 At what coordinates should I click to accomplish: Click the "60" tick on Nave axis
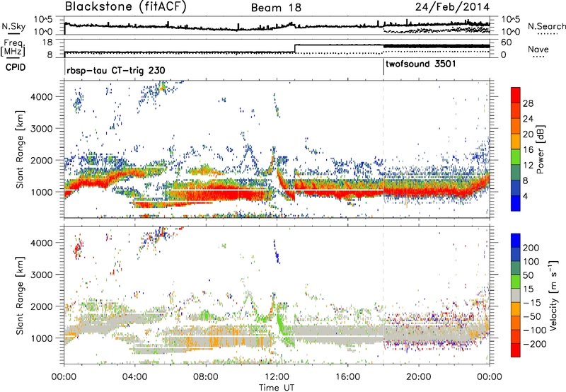tap(507, 42)
